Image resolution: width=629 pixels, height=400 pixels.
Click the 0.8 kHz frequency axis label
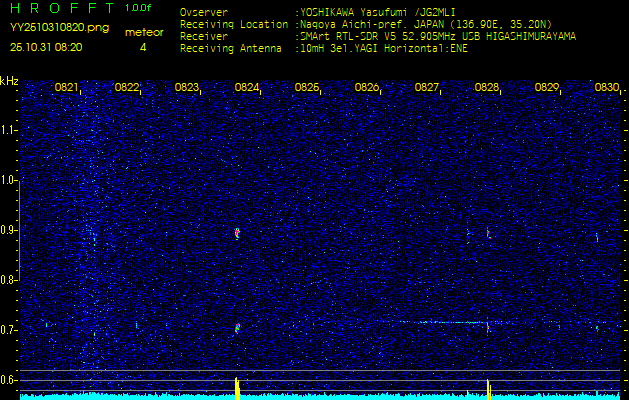9,280
